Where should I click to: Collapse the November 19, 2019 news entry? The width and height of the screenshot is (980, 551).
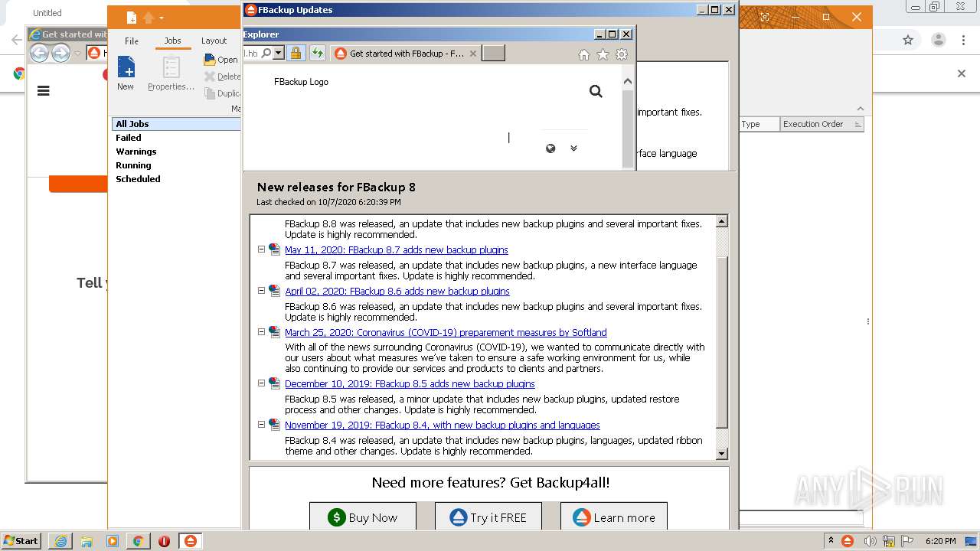[261, 425]
